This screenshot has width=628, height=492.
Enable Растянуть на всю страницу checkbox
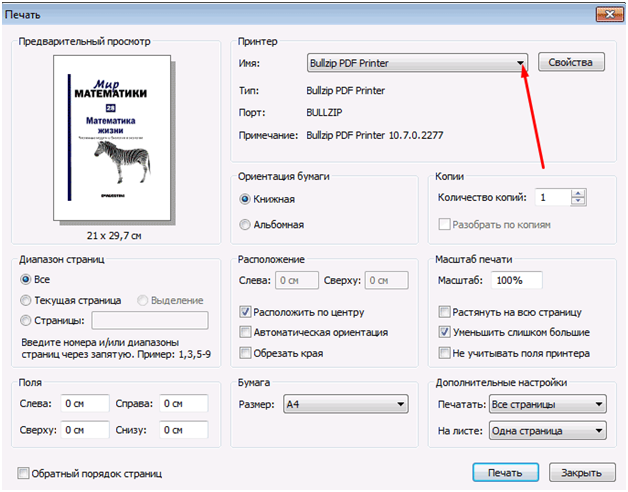[446, 311]
